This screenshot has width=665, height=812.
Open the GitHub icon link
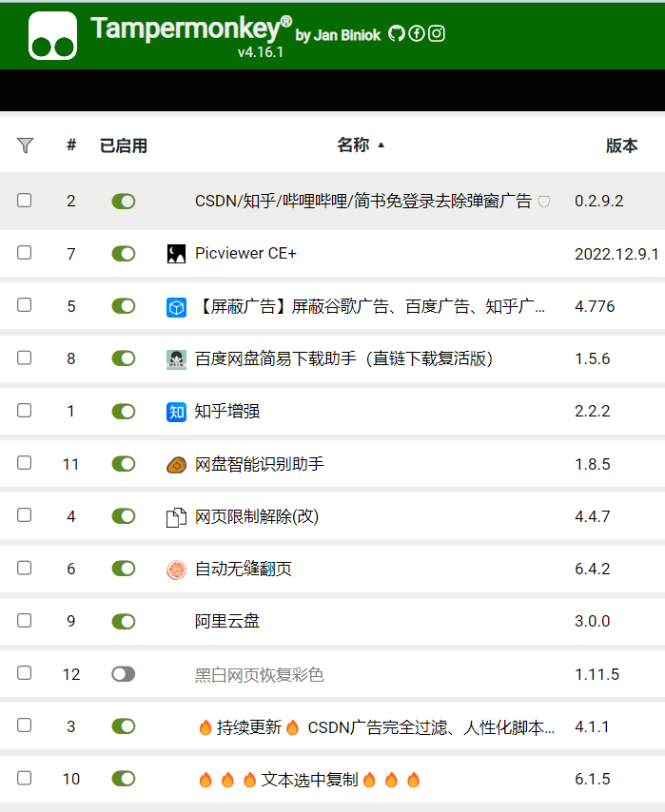pyautogui.click(x=396, y=33)
